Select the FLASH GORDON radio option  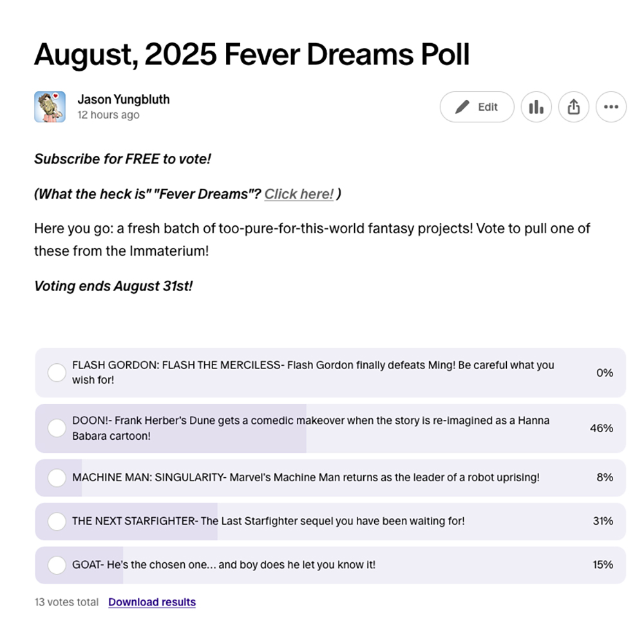pyautogui.click(x=57, y=372)
